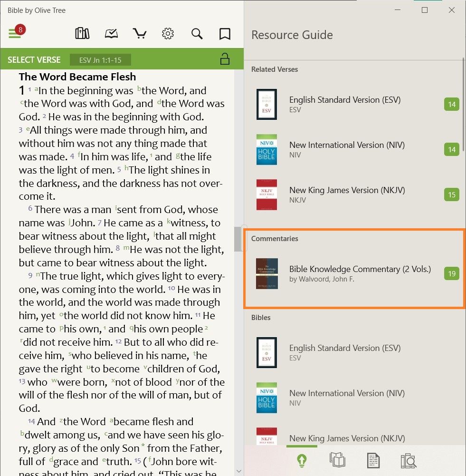Click The Word Became Flesh heading
The width and height of the screenshot is (466, 476).
(x=77, y=77)
